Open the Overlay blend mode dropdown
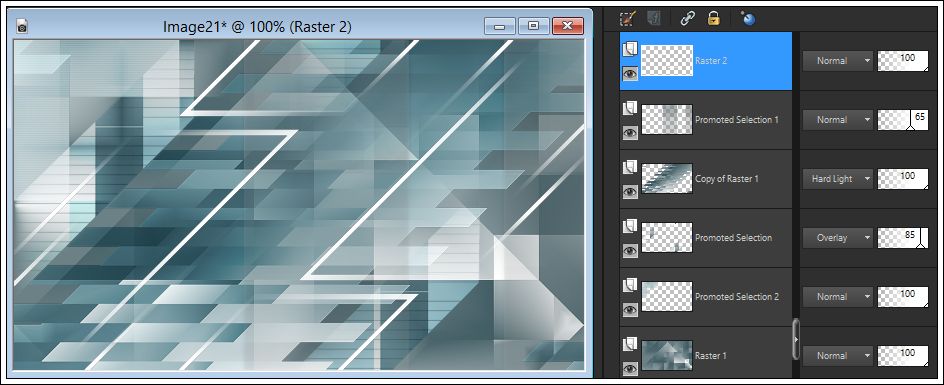 point(837,238)
